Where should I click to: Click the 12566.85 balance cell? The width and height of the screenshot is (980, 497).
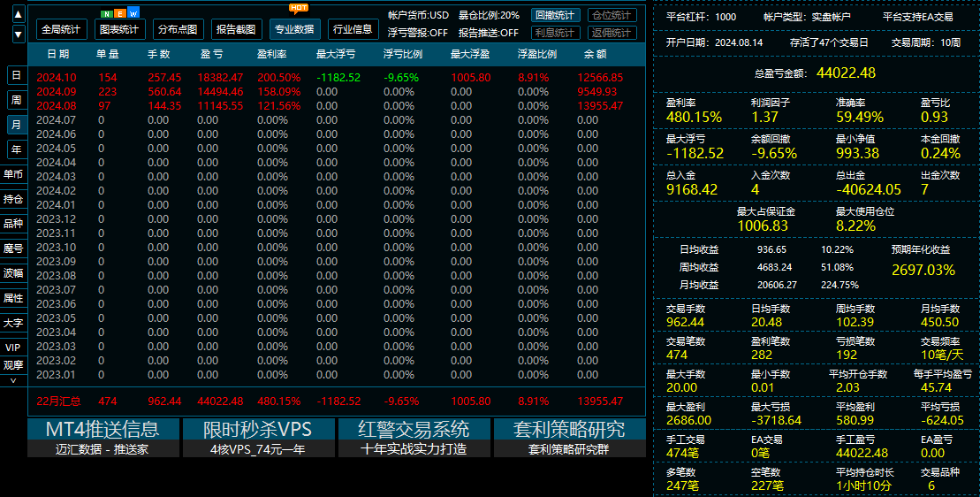coord(601,78)
